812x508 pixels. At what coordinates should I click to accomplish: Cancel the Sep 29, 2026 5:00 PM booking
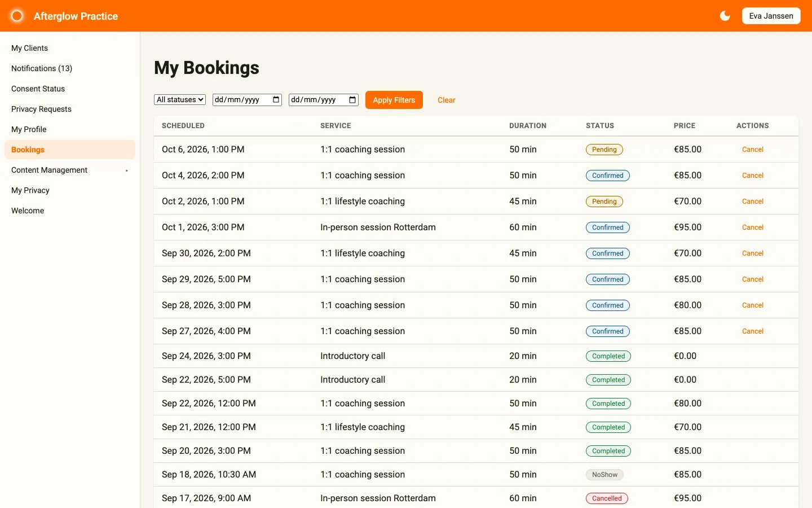(x=753, y=279)
